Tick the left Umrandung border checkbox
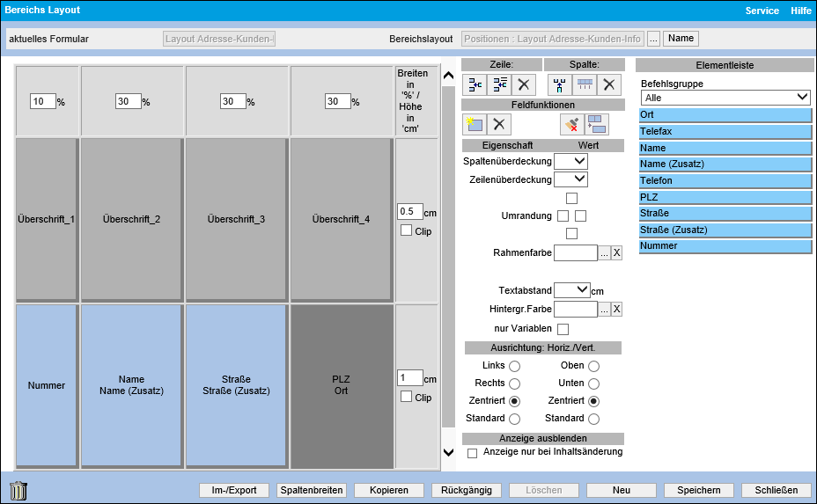Image resolution: width=817 pixels, height=504 pixels. point(563,215)
